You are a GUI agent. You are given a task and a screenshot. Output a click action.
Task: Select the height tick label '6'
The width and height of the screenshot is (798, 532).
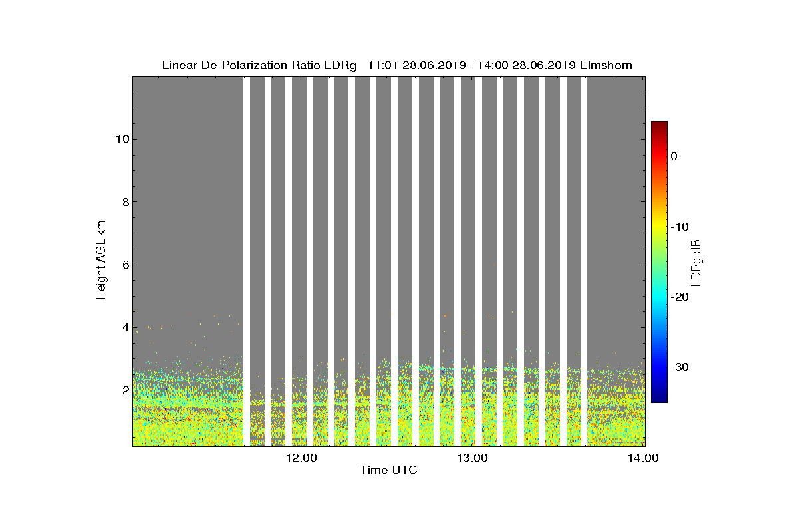124,265
